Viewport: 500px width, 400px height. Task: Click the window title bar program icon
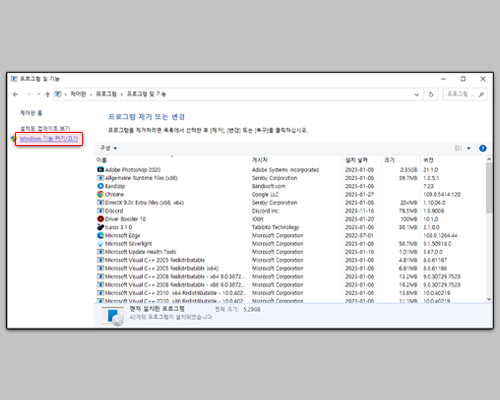(14, 79)
